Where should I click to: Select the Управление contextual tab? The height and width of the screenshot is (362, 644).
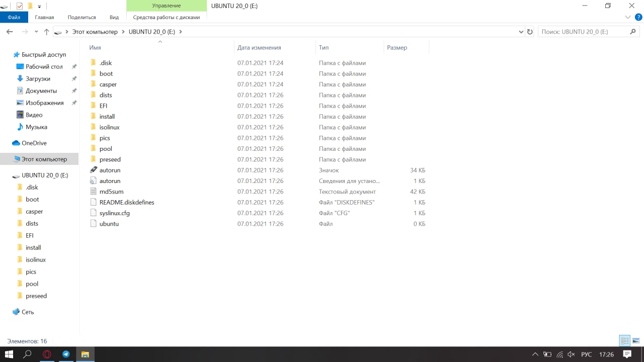click(x=167, y=6)
